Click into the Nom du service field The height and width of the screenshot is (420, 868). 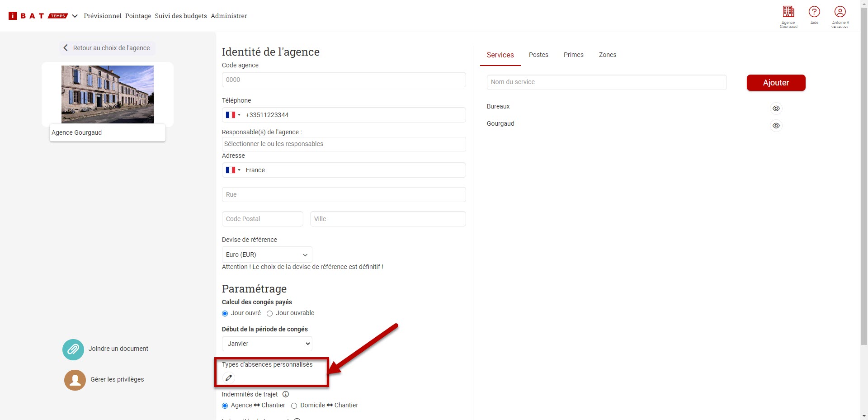(x=607, y=82)
